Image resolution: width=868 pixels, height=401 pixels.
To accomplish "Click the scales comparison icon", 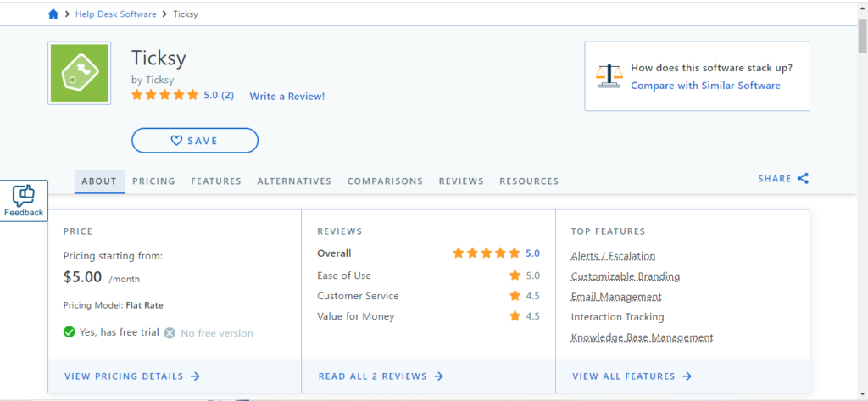I will (x=609, y=76).
